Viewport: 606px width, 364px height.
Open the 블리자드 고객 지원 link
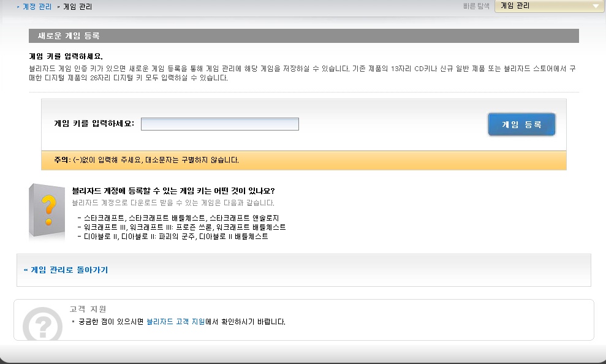tap(175, 322)
